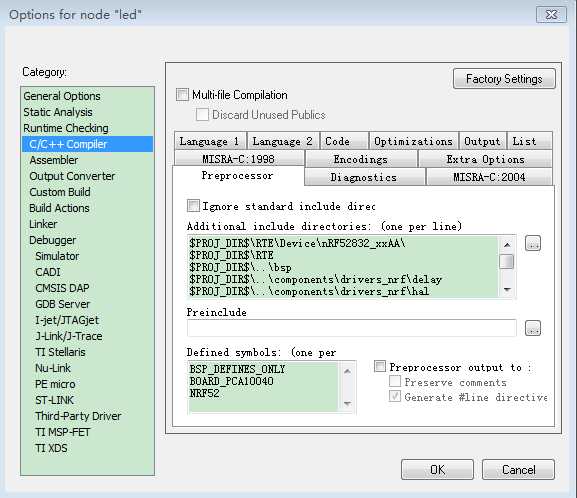Check Ignore standard include directories

(194, 205)
